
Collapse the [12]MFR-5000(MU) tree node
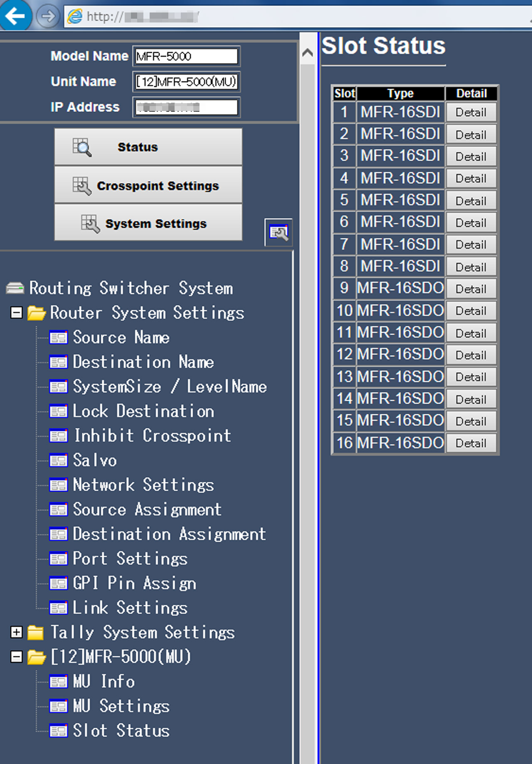[16, 657]
